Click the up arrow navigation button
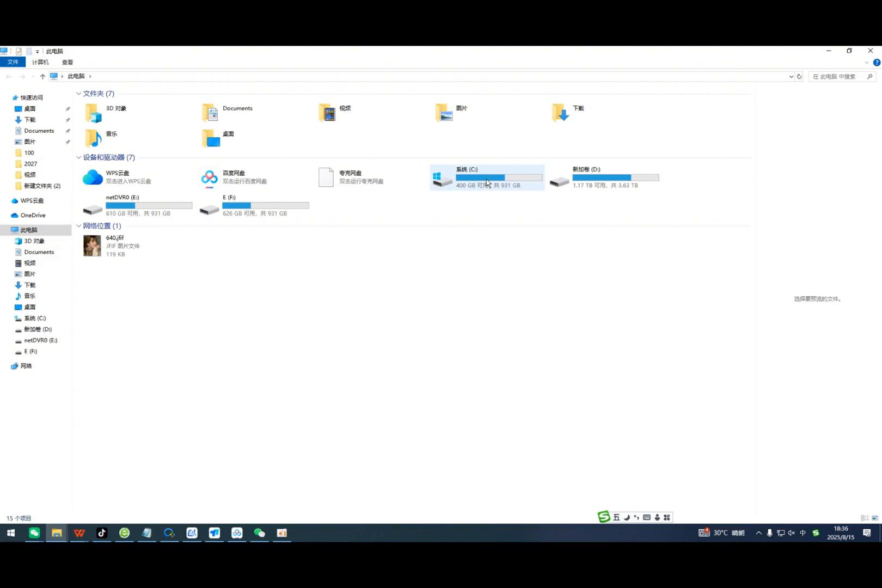The image size is (882, 588). tap(42, 77)
